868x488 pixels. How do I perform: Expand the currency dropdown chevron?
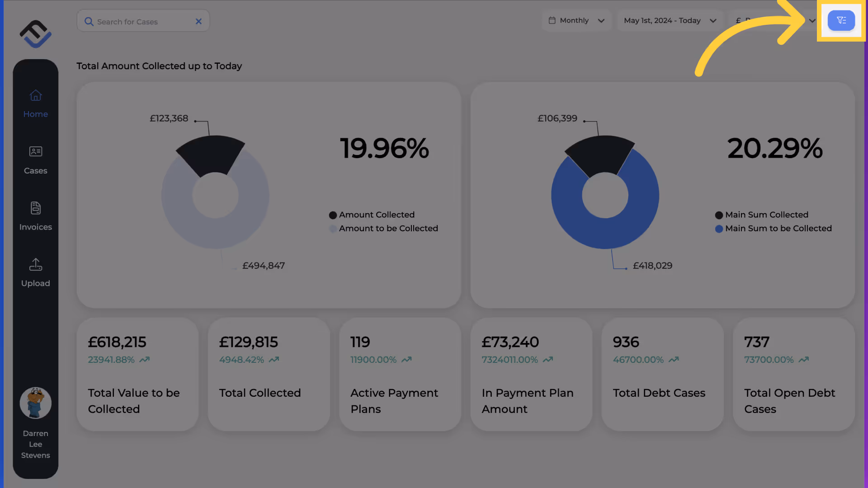point(812,21)
